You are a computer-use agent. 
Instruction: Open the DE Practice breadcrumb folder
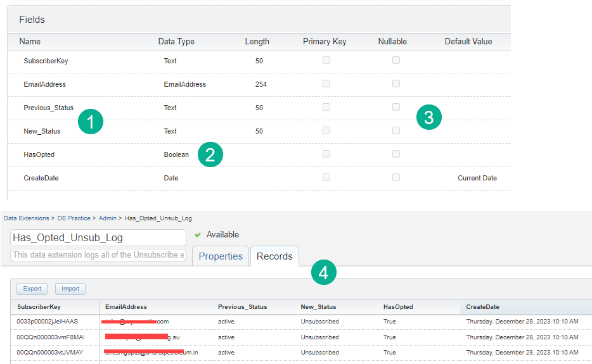point(74,218)
